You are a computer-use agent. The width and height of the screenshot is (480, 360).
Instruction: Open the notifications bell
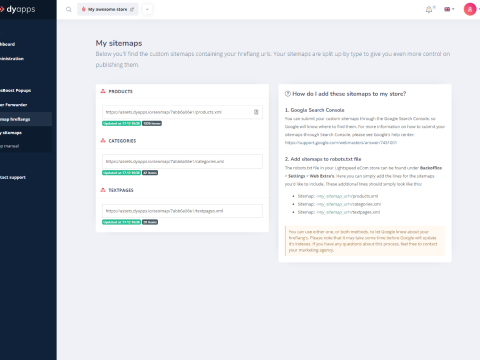tap(429, 10)
